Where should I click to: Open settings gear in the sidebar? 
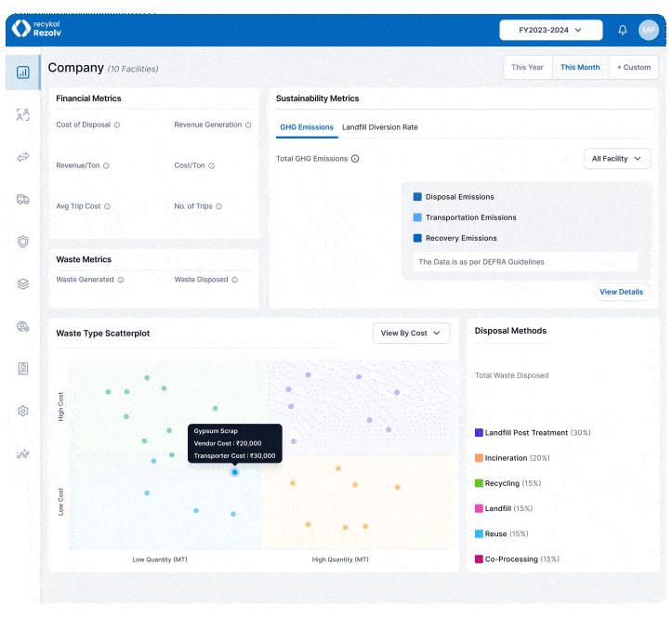tap(22, 411)
